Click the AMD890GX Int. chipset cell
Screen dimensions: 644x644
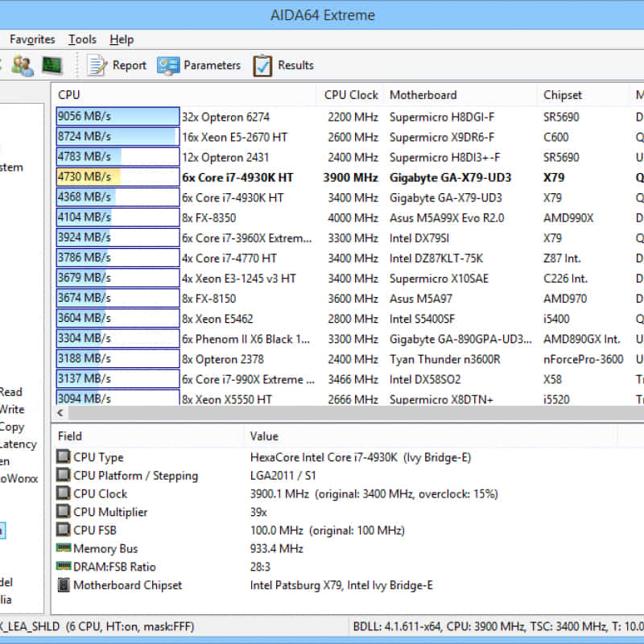coord(581,339)
